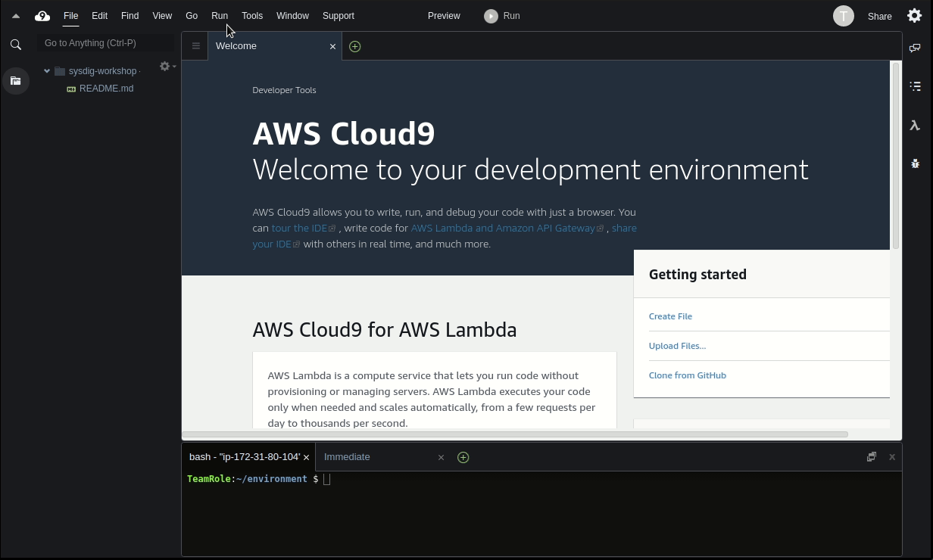933x560 pixels.
Task: Click the Preview button
Action: [x=444, y=16]
